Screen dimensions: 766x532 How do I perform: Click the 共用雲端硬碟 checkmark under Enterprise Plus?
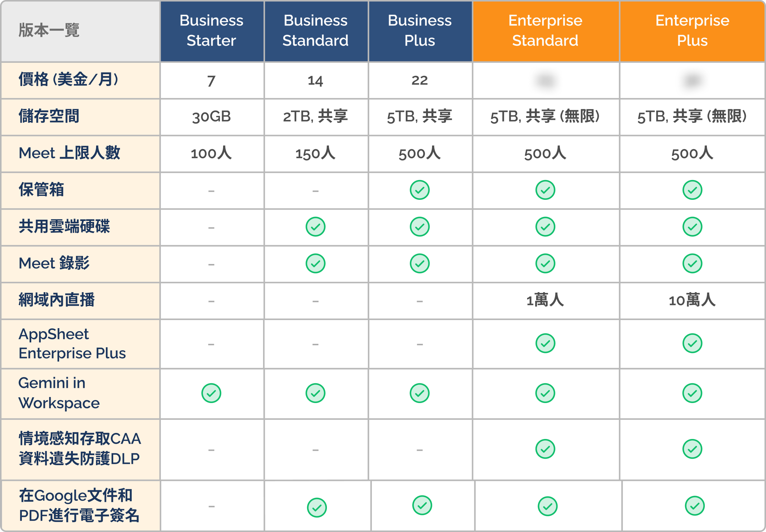692,227
